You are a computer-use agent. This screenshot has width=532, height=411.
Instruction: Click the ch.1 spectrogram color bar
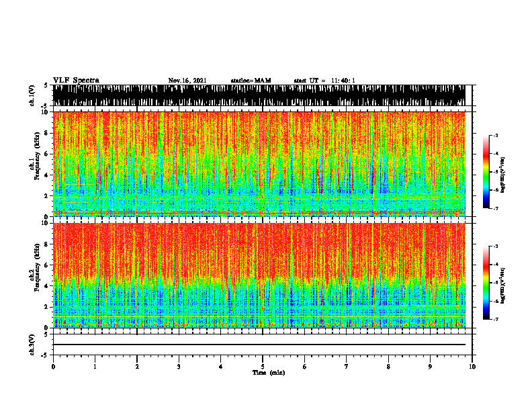click(x=486, y=172)
